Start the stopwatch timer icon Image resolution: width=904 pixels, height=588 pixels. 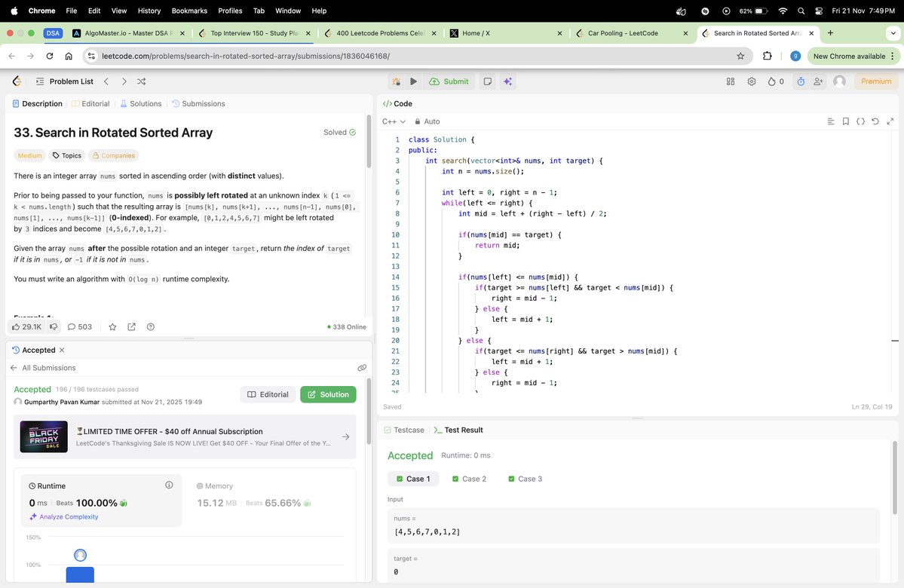pos(800,81)
